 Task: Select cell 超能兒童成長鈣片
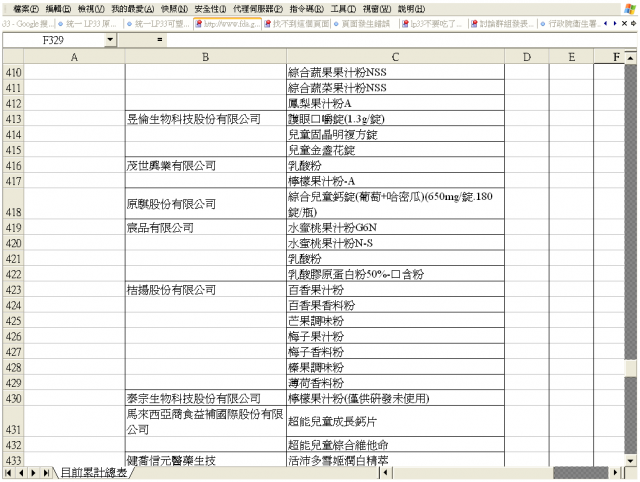coord(395,421)
